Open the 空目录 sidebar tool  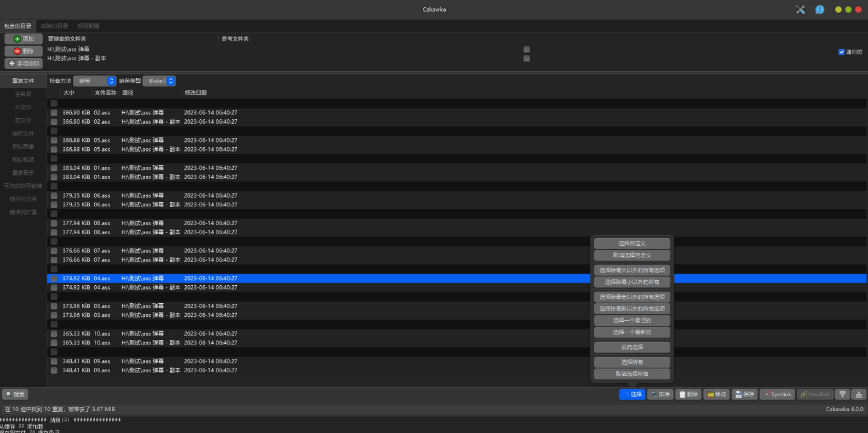pyautogui.click(x=23, y=94)
